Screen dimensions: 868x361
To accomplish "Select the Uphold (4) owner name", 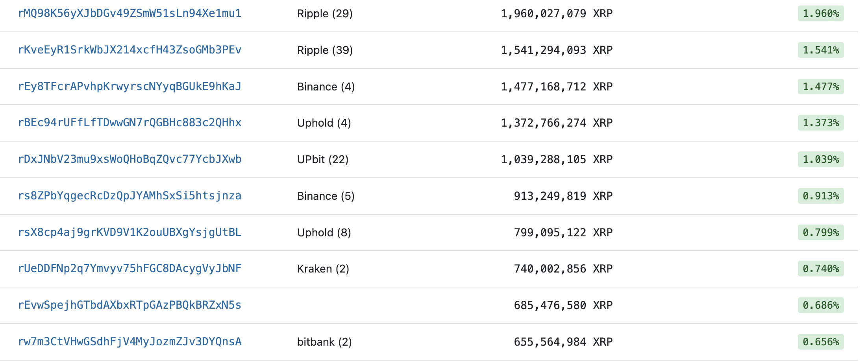I will coord(324,123).
